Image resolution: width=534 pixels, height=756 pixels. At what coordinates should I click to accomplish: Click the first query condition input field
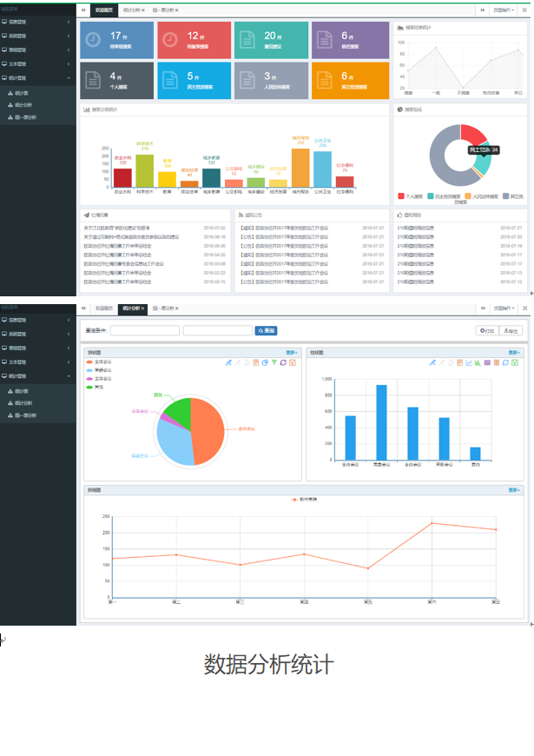coord(144,331)
